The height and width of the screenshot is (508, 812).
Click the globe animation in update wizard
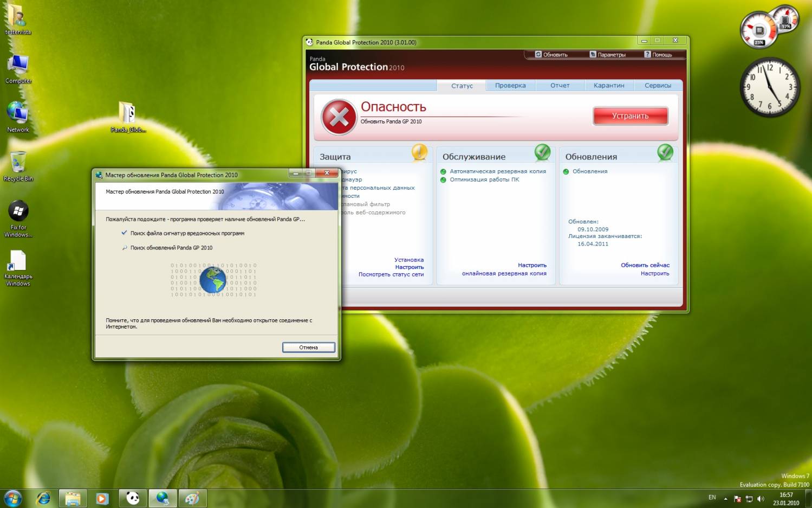[x=213, y=280]
